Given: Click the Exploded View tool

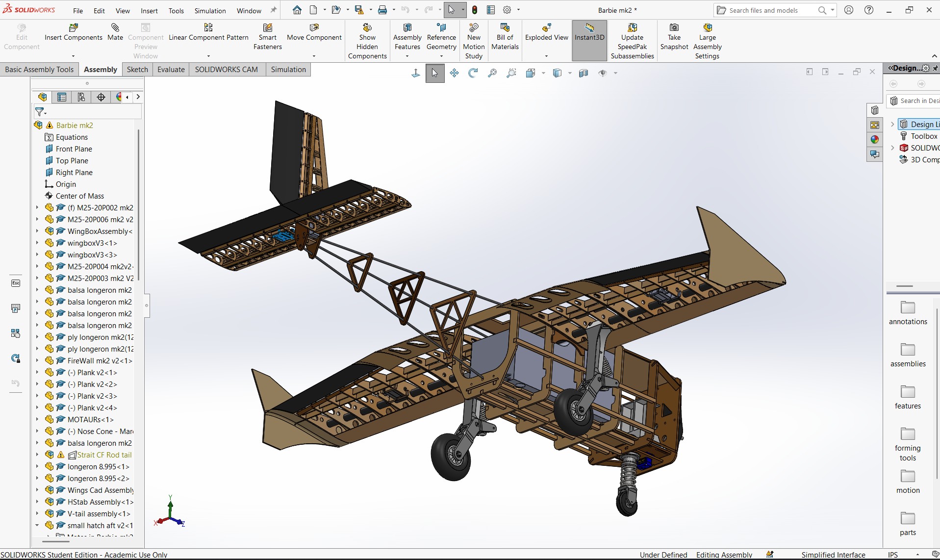Looking at the screenshot, I should [546, 32].
